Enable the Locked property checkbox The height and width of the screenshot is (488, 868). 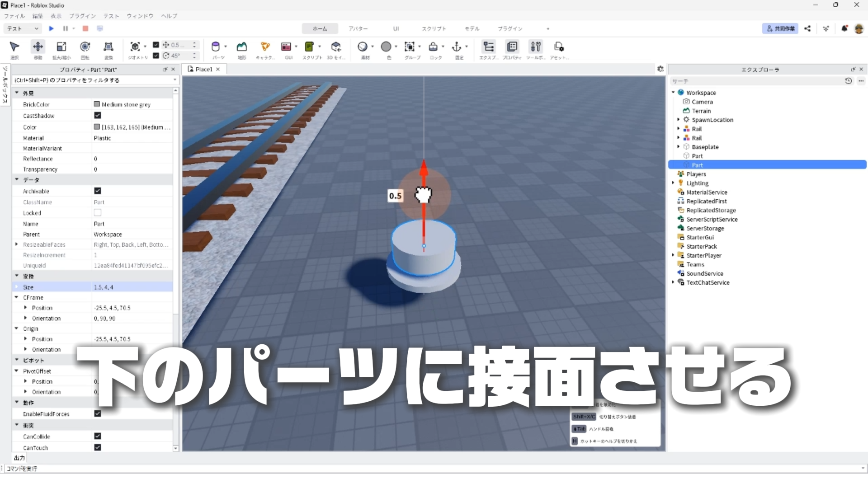[98, 213]
